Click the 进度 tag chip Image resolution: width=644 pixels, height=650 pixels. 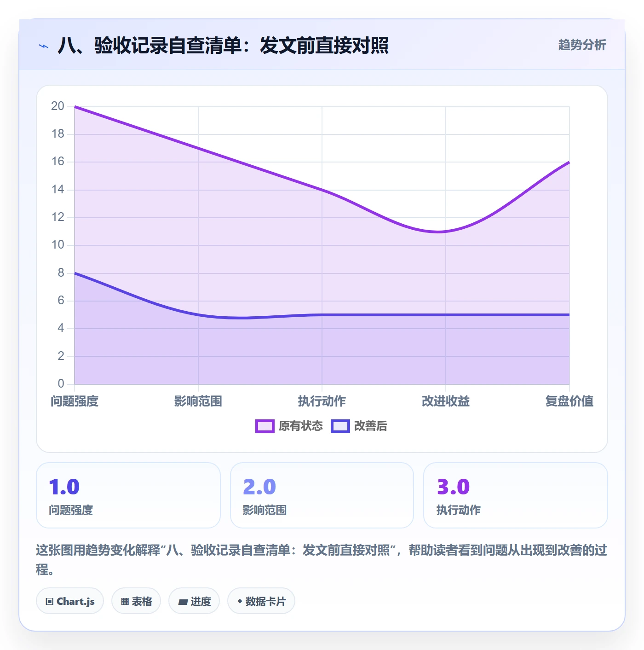pos(194,601)
